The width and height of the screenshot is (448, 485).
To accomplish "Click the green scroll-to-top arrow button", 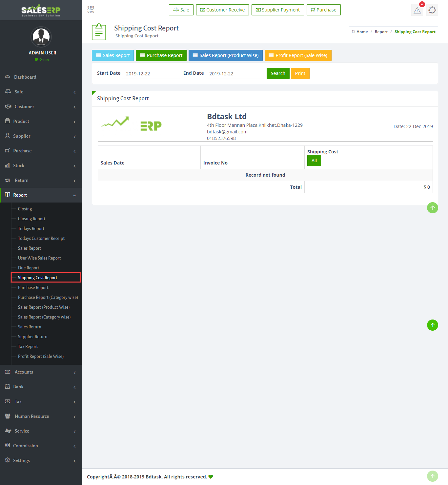I will point(432,325).
